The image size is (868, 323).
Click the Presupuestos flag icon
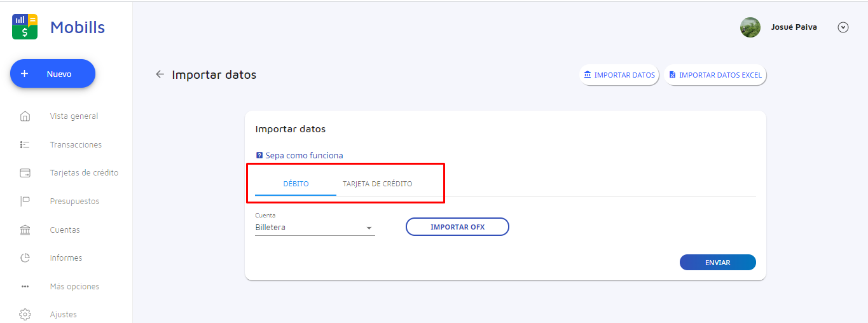click(x=25, y=202)
